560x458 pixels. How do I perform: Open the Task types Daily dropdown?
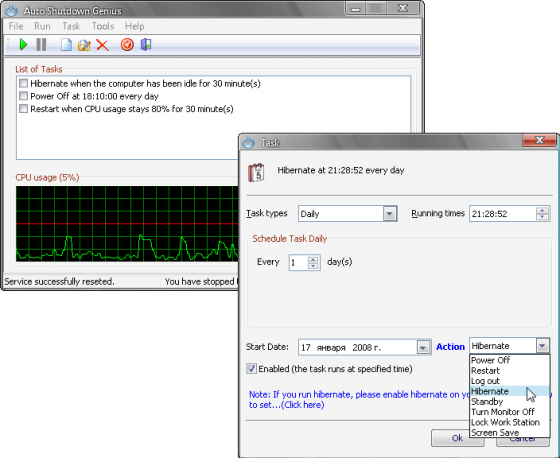coord(390,214)
